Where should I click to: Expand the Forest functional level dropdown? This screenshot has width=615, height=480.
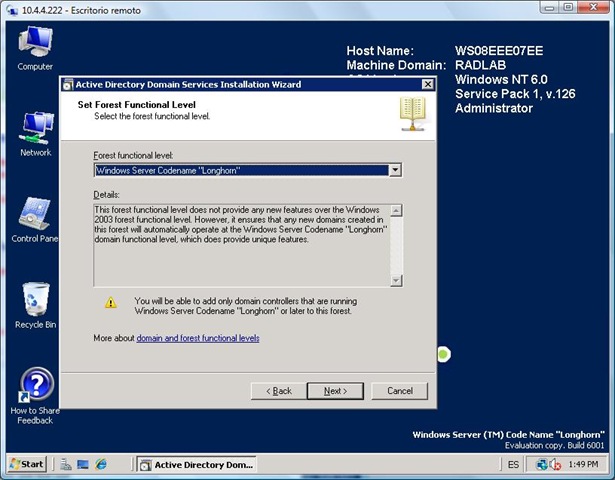point(396,170)
